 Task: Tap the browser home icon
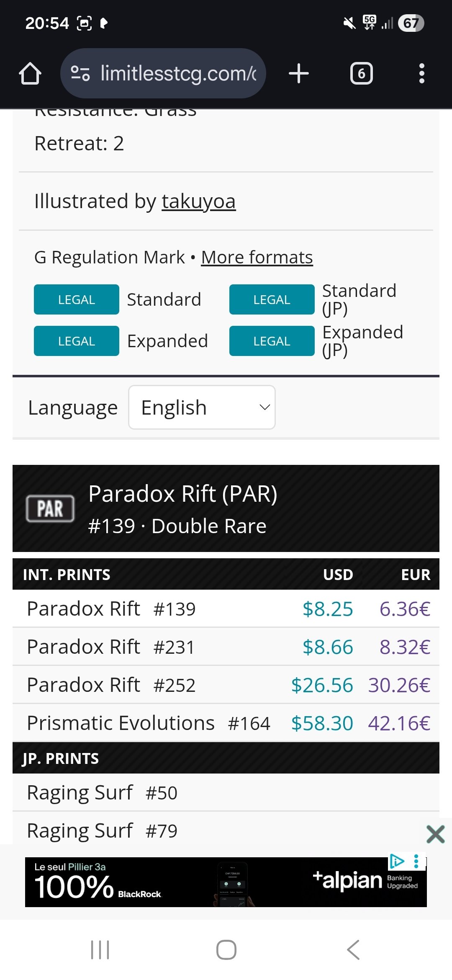[30, 74]
